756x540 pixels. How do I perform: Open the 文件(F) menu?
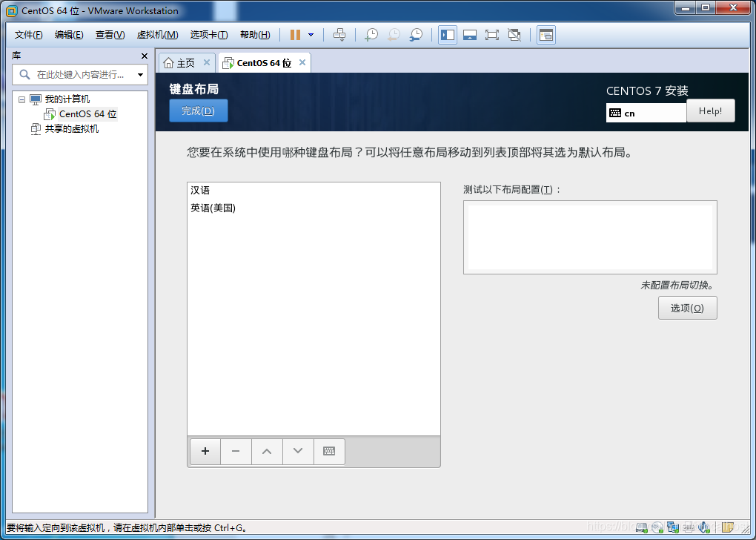click(28, 35)
